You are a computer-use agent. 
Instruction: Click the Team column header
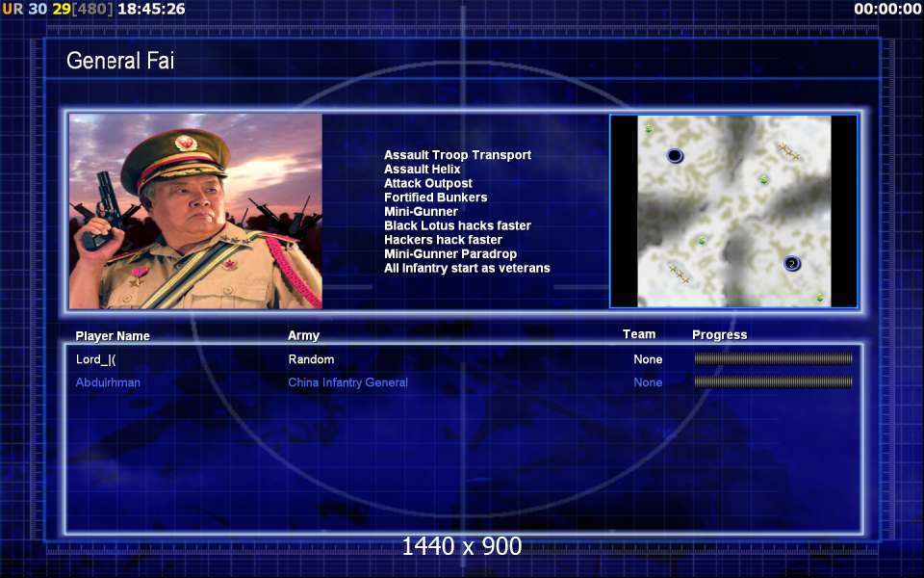[x=639, y=334]
